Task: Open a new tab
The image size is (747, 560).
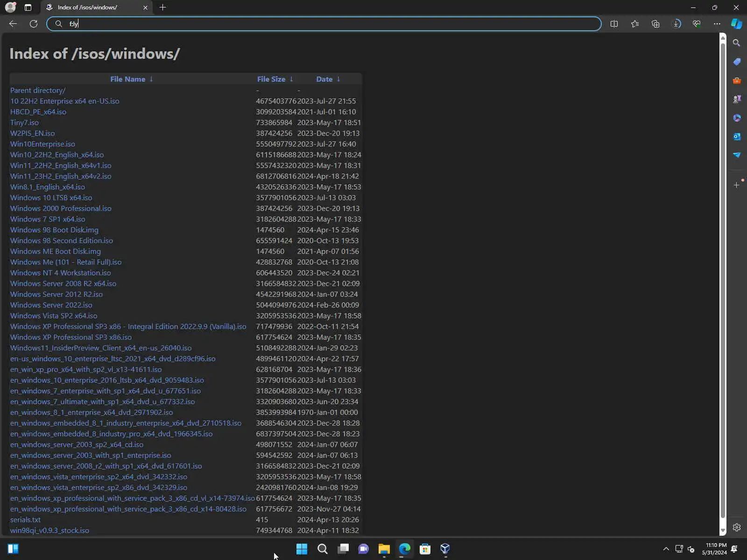Action: click(x=162, y=7)
